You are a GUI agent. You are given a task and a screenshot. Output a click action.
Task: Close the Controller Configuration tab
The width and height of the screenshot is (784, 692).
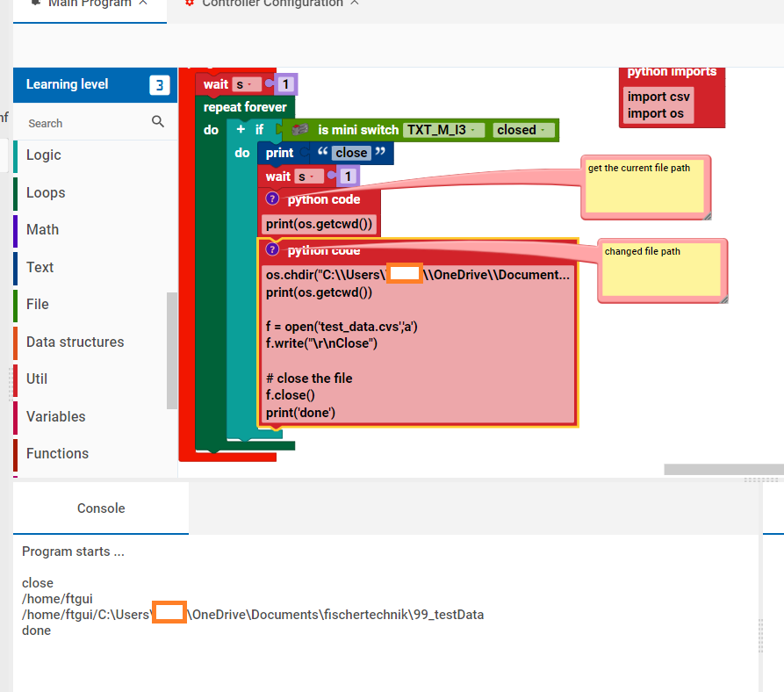click(355, 3)
